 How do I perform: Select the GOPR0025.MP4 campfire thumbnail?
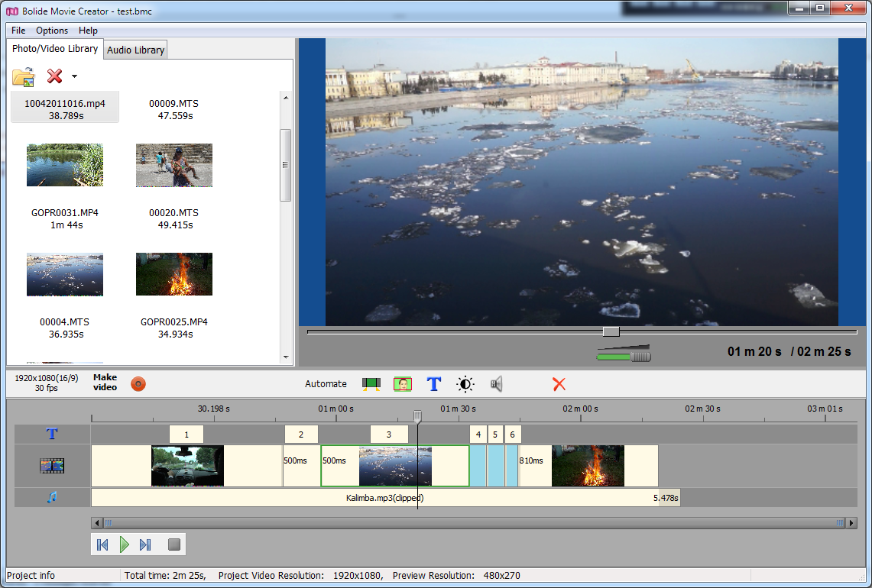[x=174, y=274]
